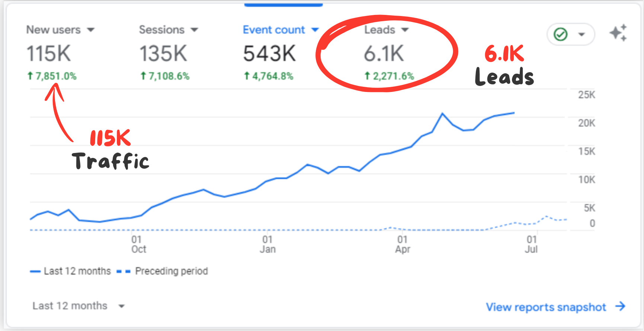Select the Event count metric tab label
Screen dimensions: 644x331
pyautogui.click(x=274, y=30)
